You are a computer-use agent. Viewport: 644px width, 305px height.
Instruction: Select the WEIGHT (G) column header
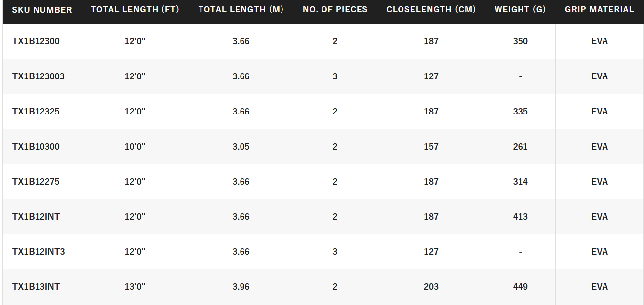520,10
